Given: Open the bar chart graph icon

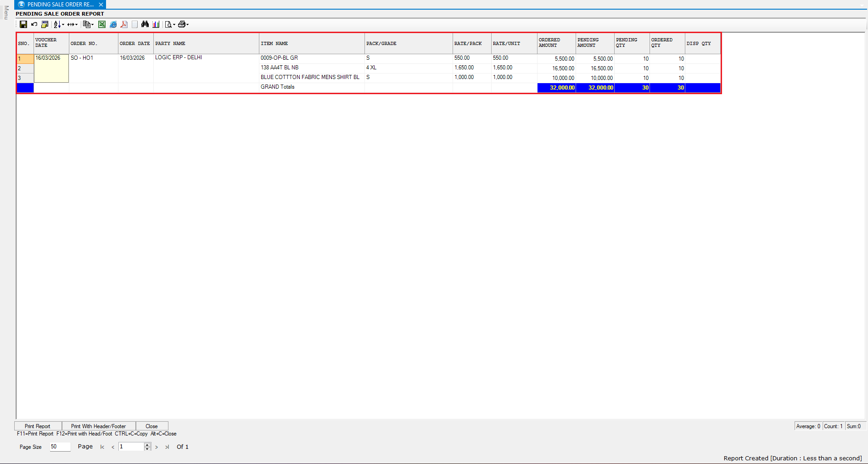Looking at the screenshot, I should pos(156,24).
